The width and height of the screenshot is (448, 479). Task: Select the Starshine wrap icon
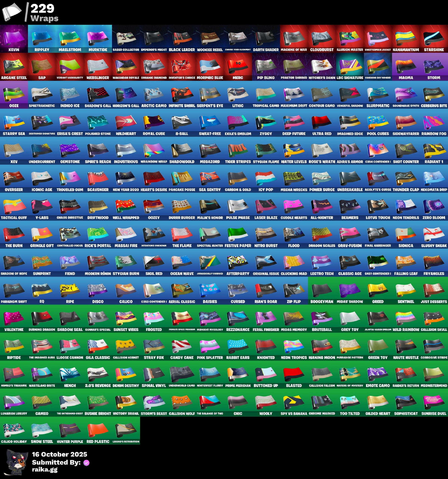(434, 38)
